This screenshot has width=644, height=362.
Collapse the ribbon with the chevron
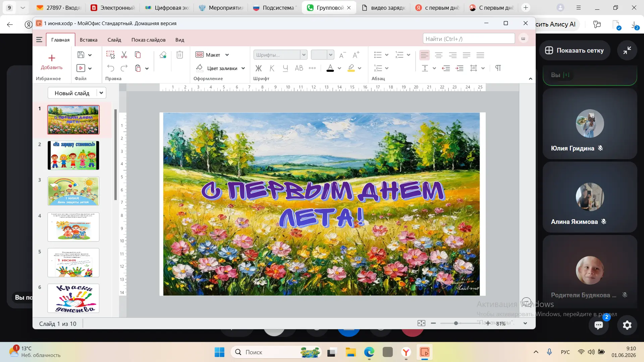[x=530, y=79]
